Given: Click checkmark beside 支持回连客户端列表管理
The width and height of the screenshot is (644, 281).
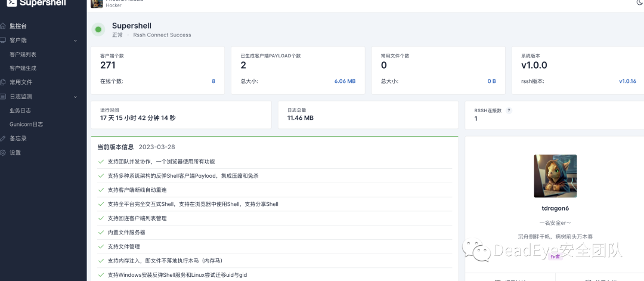Looking at the screenshot, I should point(101,218).
